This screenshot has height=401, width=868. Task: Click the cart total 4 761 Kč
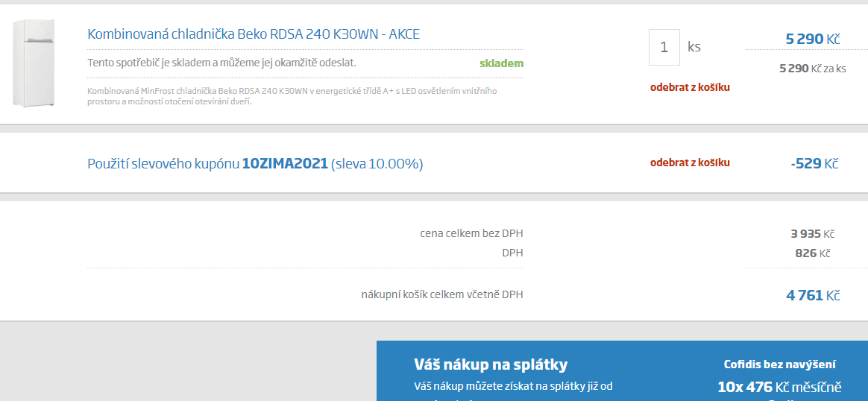coord(813,295)
